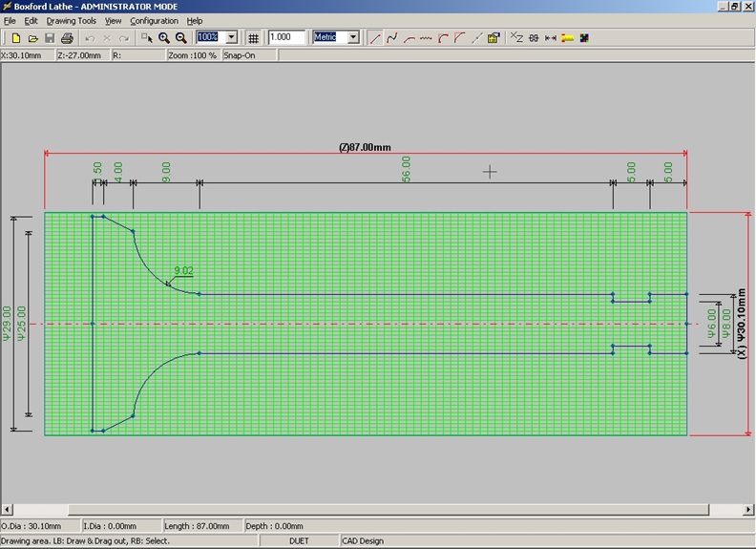Click the Undo arrow icon
756x549 pixels.
(90, 37)
